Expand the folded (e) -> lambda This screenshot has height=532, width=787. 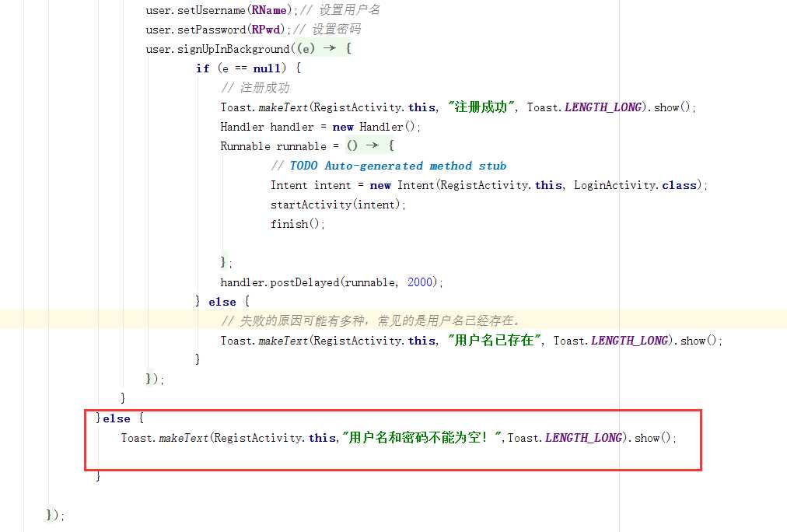[x=324, y=48]
